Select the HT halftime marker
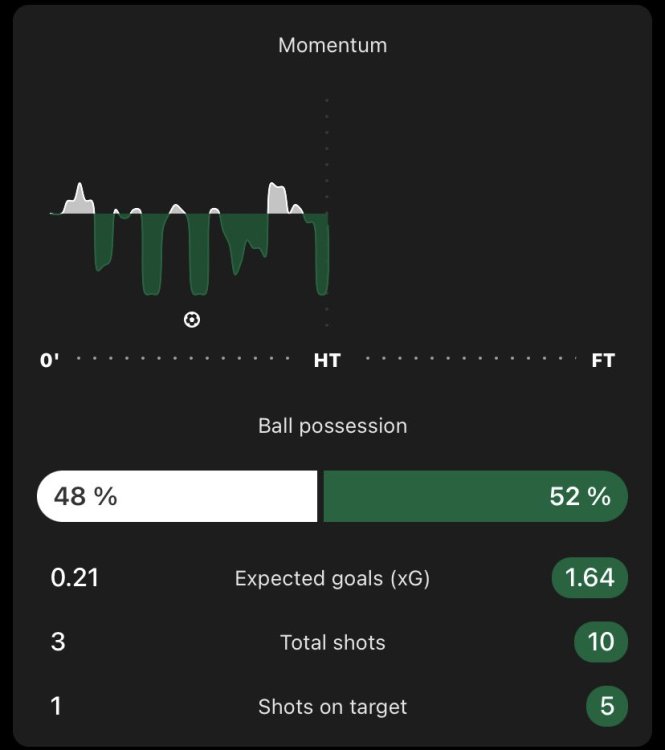665x750 pixels. pos(327,360)
